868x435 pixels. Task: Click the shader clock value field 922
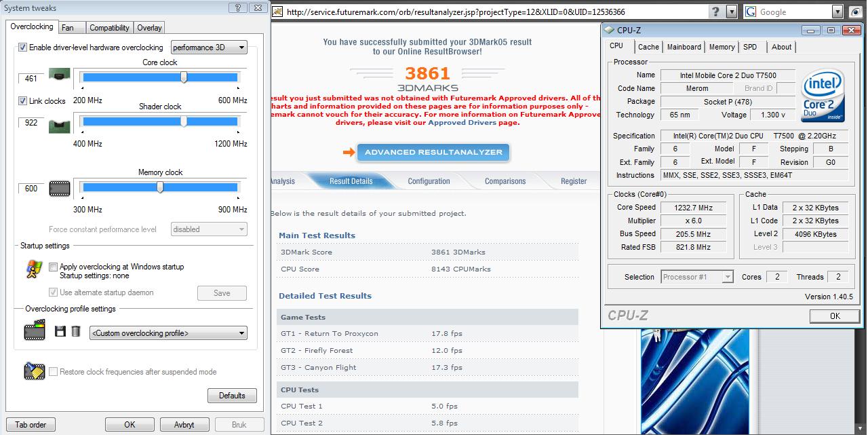click(31, 123)
